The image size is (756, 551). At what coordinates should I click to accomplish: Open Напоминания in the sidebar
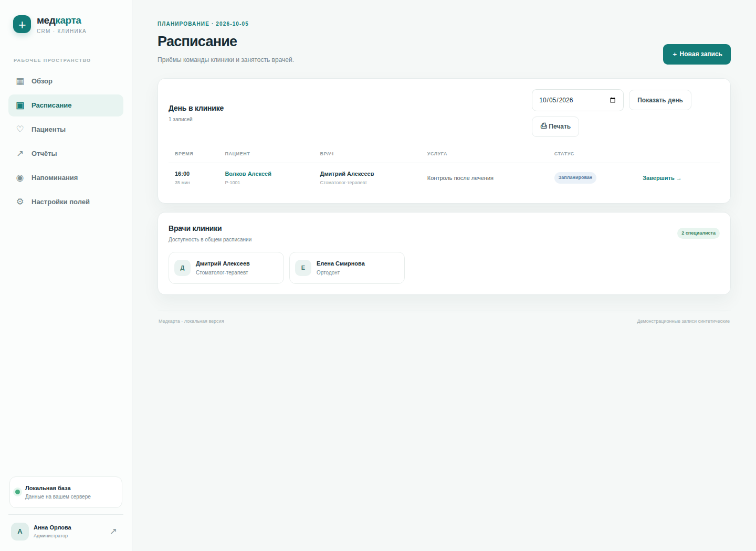(x=66, y=178)
